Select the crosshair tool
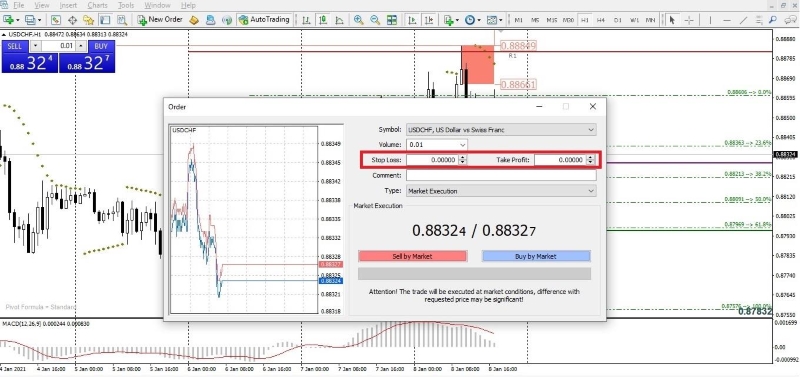This screenshot has width=800, height=377. click(689, 20)
